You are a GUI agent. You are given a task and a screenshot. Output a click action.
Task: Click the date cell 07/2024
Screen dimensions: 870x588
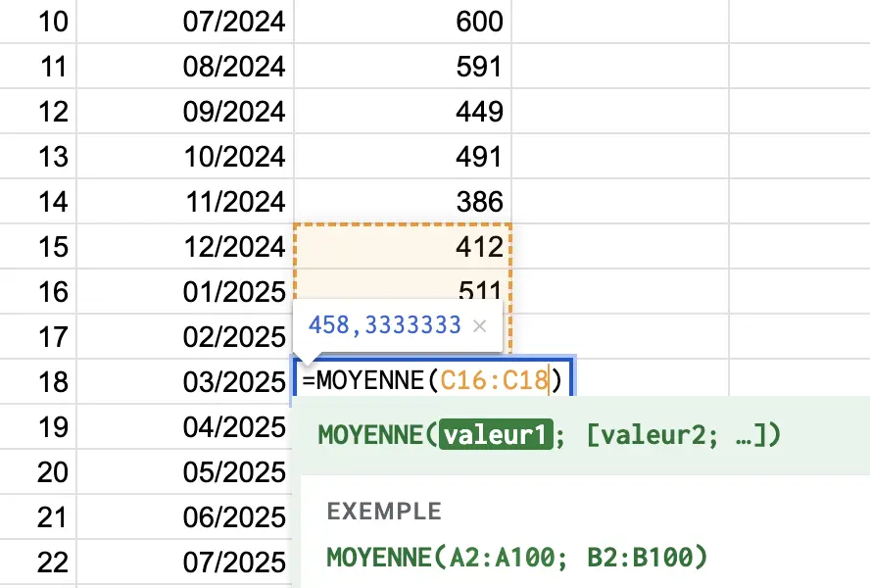pyautogui.click(x=185, y=22)
